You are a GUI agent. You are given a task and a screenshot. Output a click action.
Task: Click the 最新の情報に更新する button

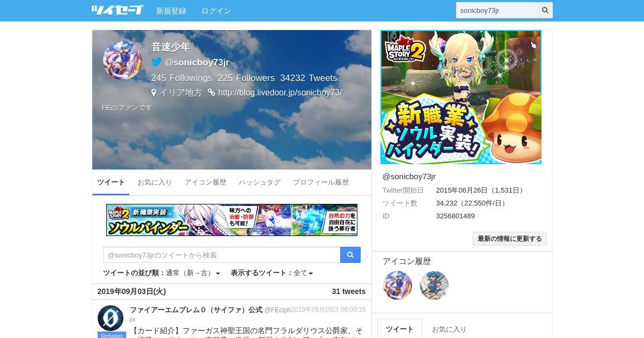[510, 239]
